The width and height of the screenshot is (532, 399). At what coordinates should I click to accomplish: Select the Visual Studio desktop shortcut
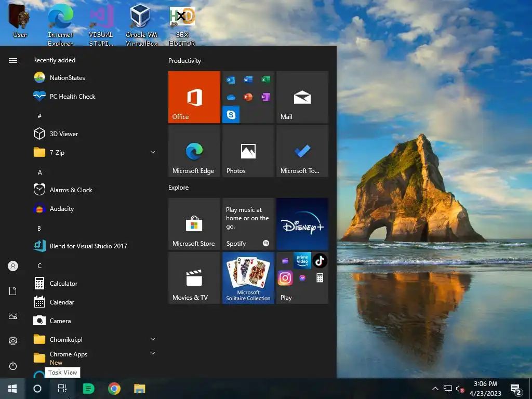[x=101, y=24]
